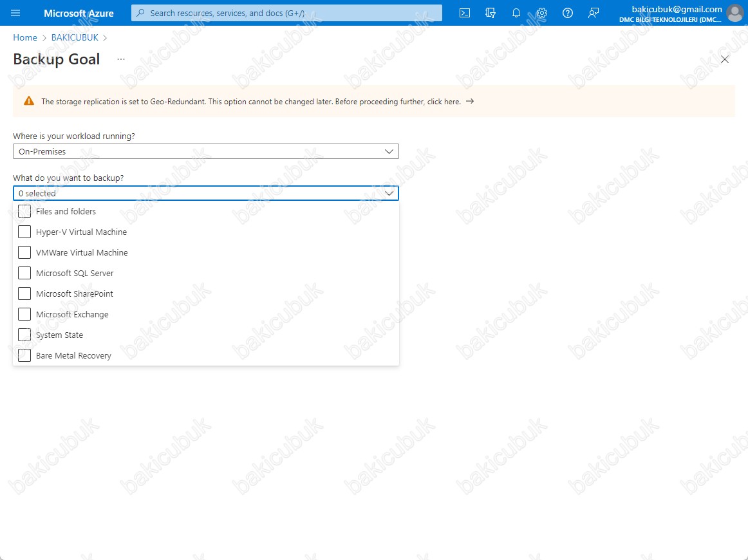Open the workload location dropdown showing On-Premises
This screenshot has width=748, height=560.
click(x=205, y=151)
